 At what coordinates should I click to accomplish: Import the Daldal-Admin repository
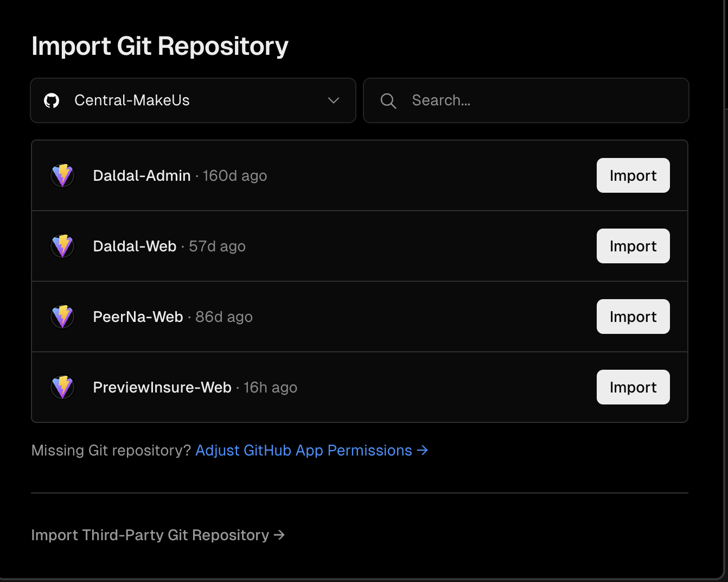tap(633, 175)
